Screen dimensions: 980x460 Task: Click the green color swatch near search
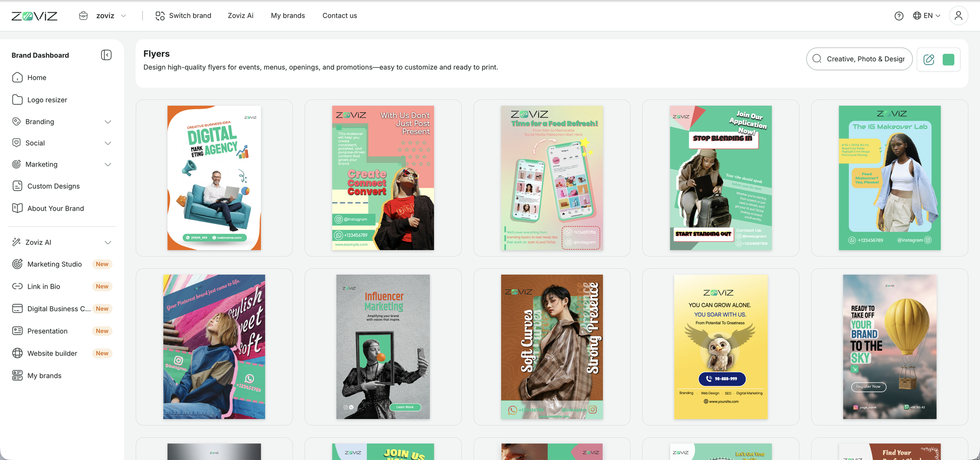(x=949, y=59)
